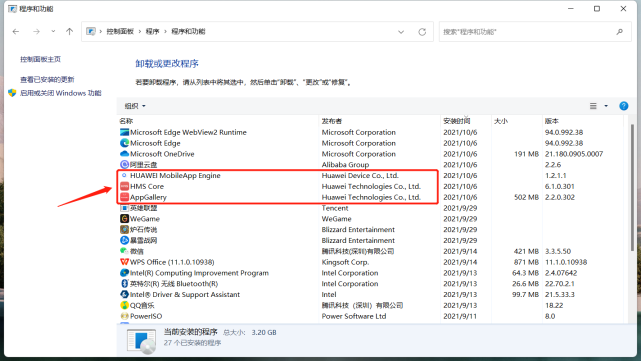This screenshot has height=361, width=641.
Task: Sort by the 大小 column header
Action: point(501,121)
